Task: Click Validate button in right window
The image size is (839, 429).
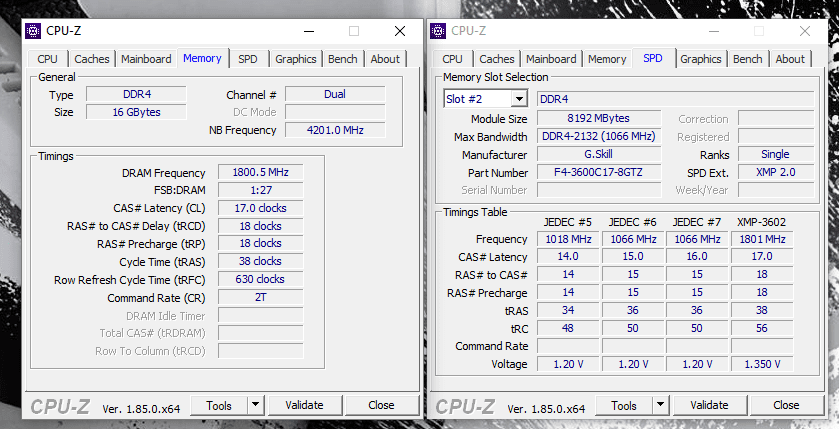Action: coord(709,405)
